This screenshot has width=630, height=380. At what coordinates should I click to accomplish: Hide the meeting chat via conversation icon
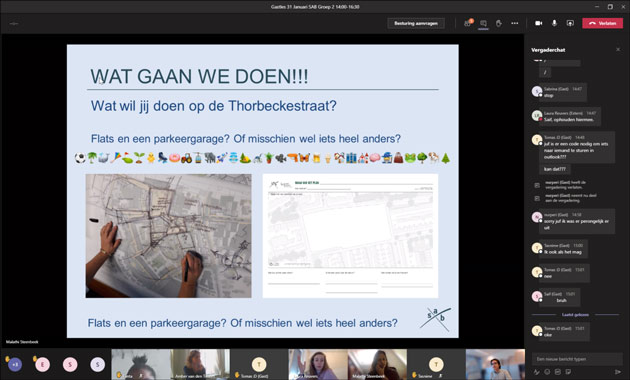point(483,23)
